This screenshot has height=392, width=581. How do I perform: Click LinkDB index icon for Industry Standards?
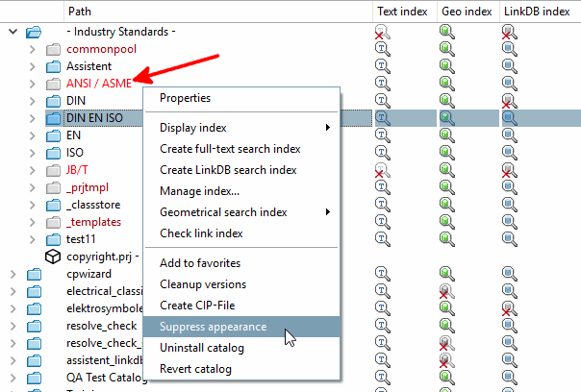point(511,32)
